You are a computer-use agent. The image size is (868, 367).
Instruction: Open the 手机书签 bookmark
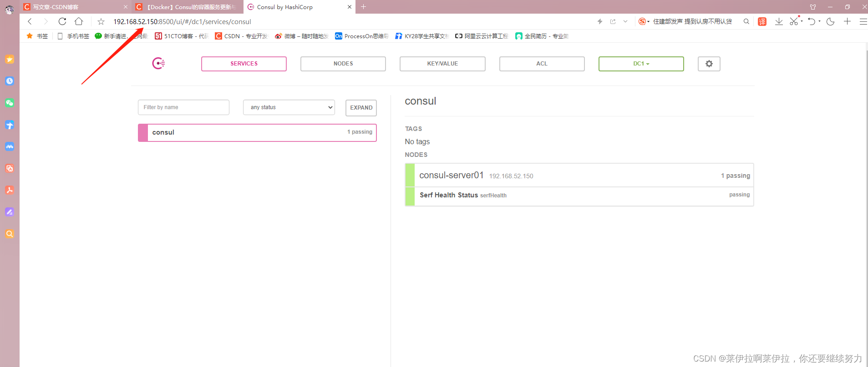point(73,36)
